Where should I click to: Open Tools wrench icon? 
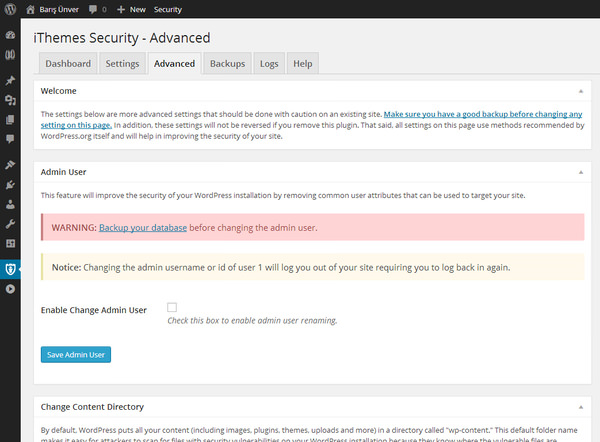click(10, 224)
